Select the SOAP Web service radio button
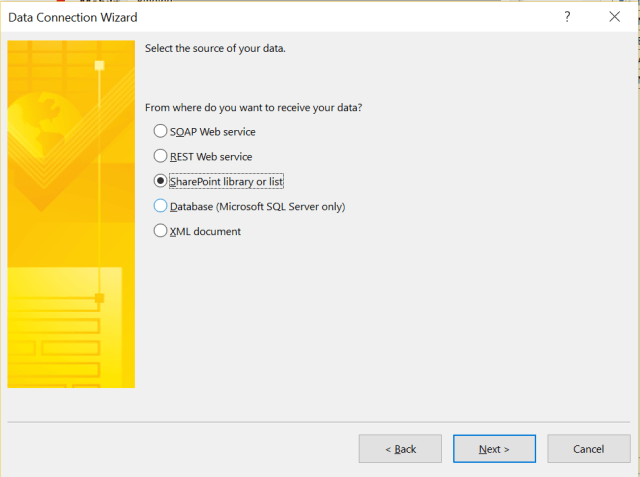Screen dimensions: 640x477 point(161,131)
